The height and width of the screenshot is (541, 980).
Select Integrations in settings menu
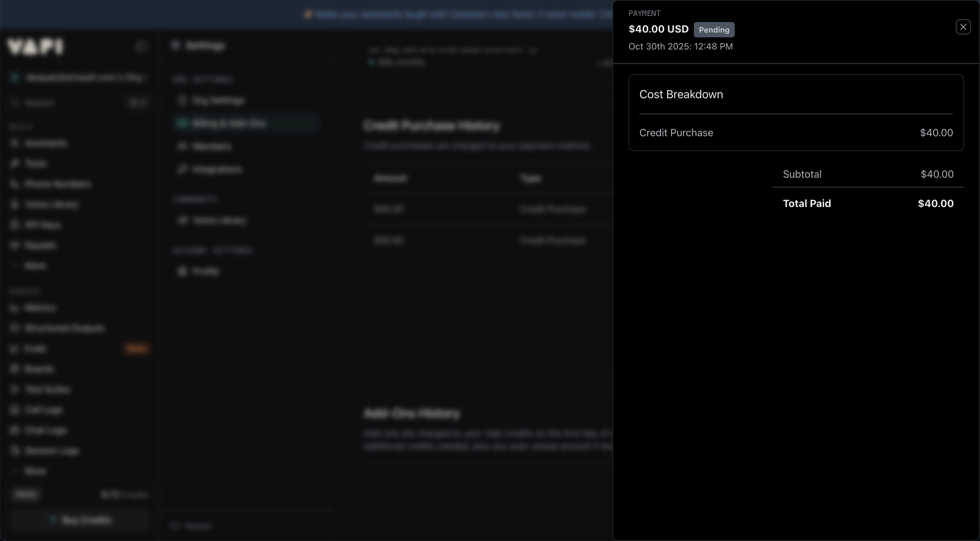pos(217,170)
